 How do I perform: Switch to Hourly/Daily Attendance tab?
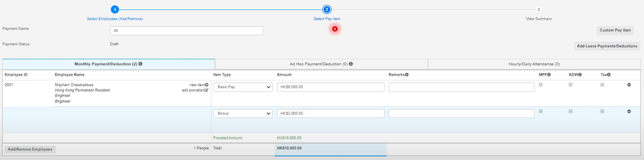point(534,64)
